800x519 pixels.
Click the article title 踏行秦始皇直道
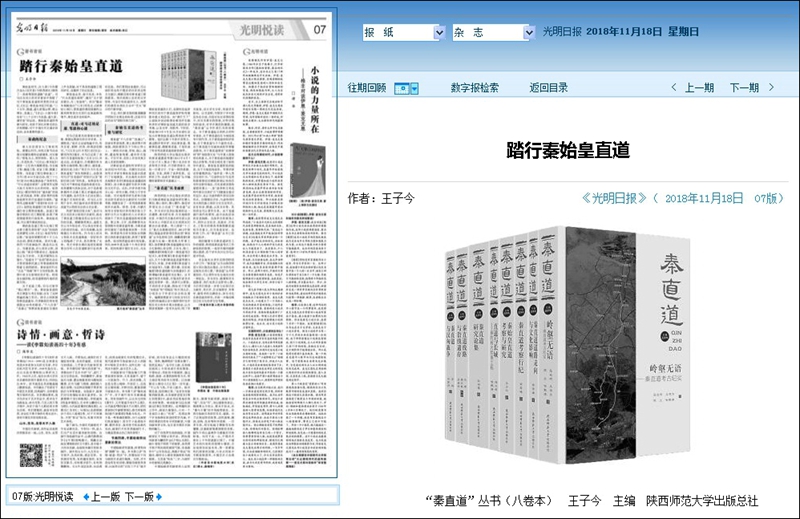coord(568,150)
